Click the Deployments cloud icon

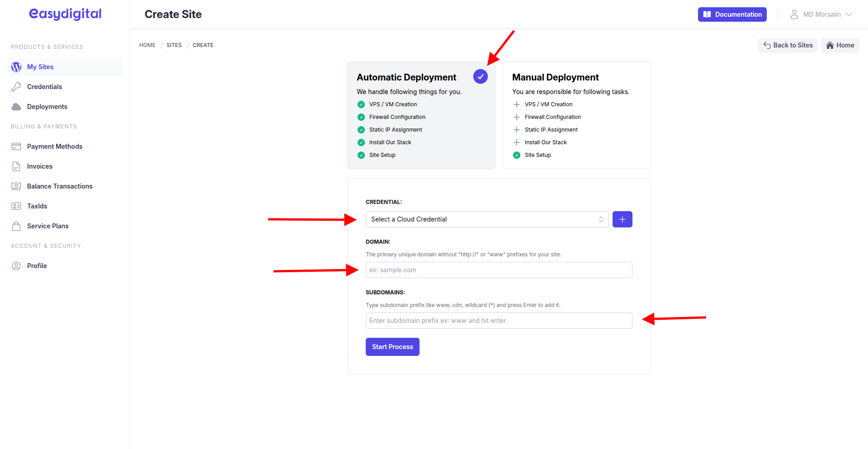pos(16,106)
